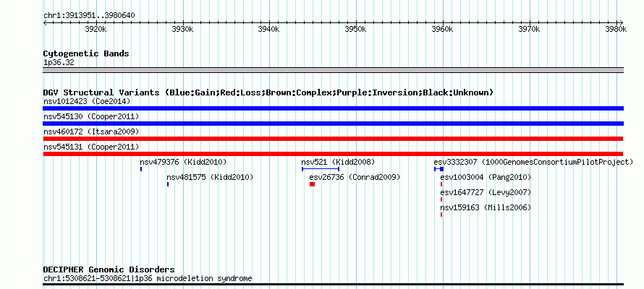Open the esv26736 (Conrad2009) label
Image resolution: width=644 pixels, height=289 pixels.
click(355, 177)
